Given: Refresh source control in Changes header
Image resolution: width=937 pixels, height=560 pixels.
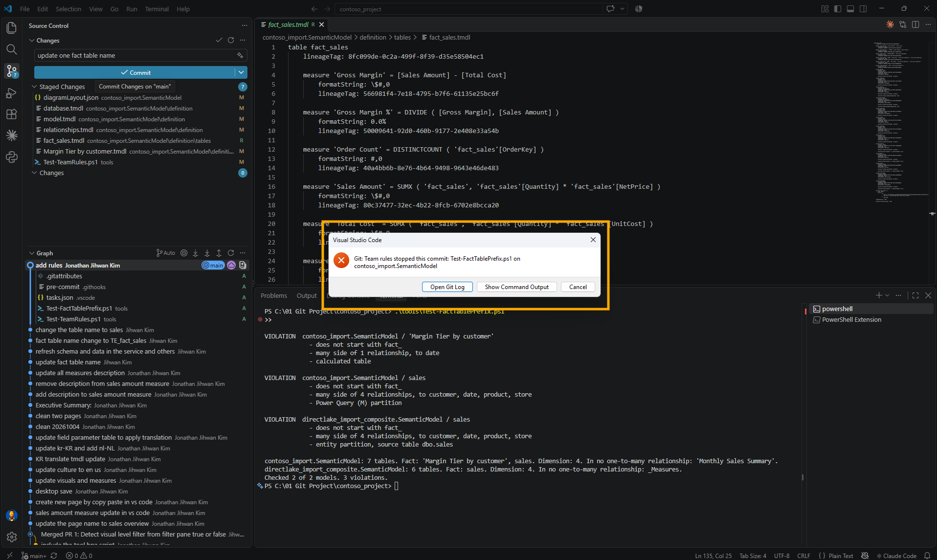Looking at the screenshot, I should [231, 40].
